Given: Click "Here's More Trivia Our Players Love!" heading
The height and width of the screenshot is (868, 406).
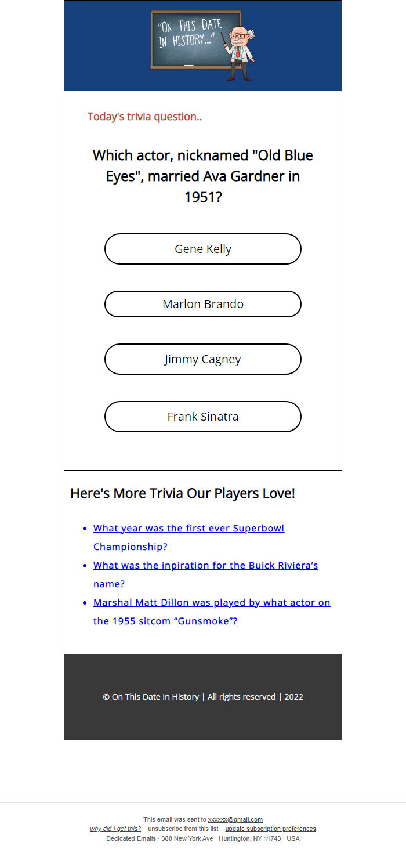Looking at the screenshot, I should pos(183,493).
